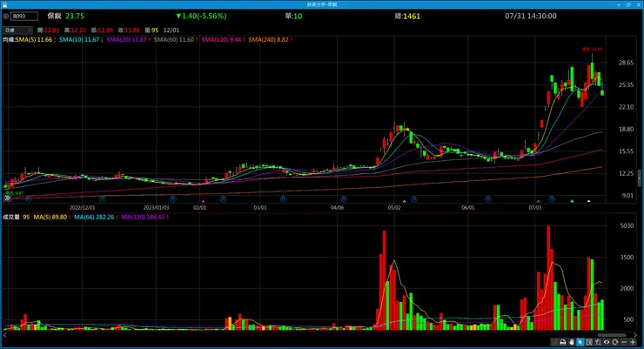Click the 單:10 single volume value
The width and height of the screenshot is (644, 349).
tap(293, 16)
